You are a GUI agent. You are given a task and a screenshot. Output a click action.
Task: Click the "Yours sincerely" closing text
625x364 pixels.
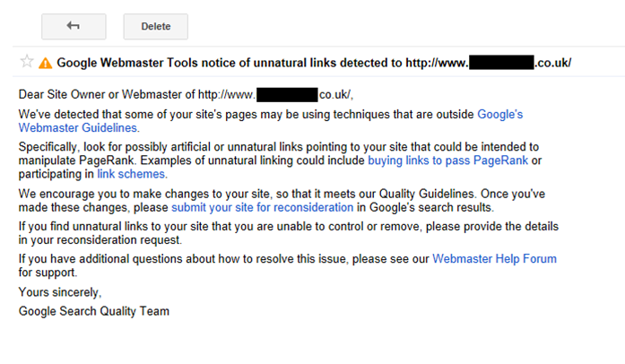[60, 292]
